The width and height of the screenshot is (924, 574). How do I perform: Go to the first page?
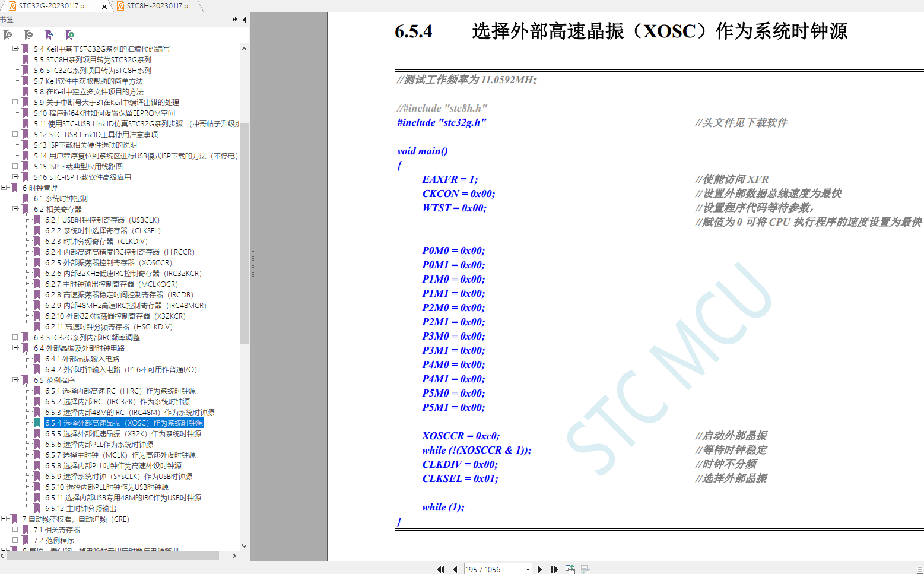[x=440, y=569]
